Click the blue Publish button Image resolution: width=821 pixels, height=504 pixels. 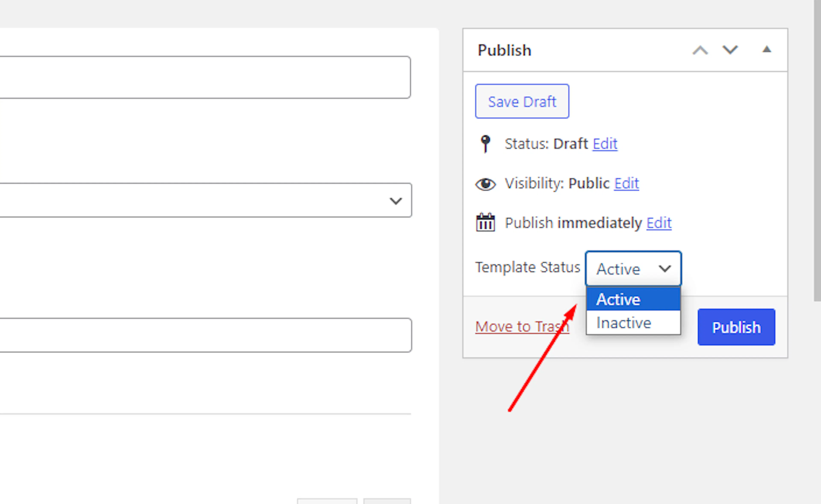pos(736,327)
